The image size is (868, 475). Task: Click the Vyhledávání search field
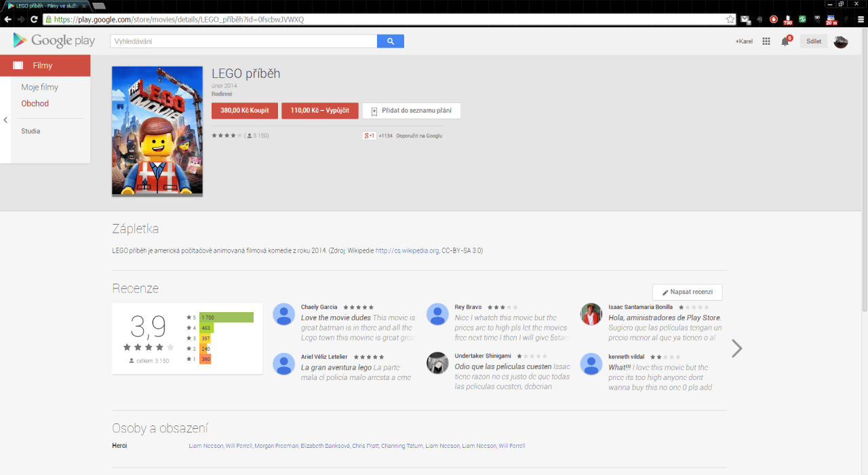coord(244,41)
